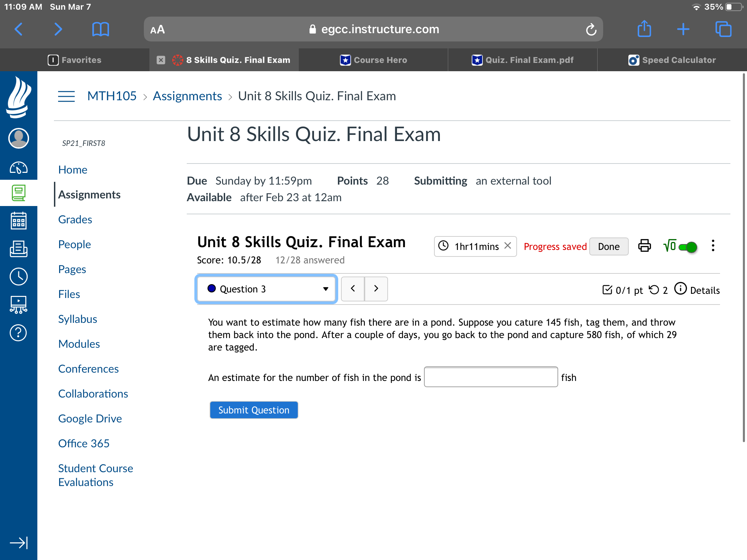This screenshot has height=560, width=747.
Task: Open the Inbox icon in sidebar
Action: [x=18, y=249]
